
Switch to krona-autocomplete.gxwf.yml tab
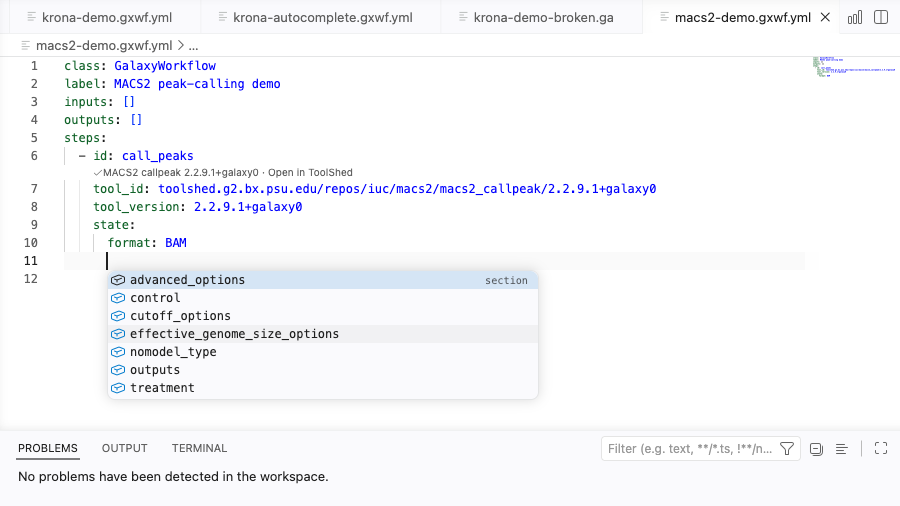pyautogui.click(x=321, y=17)
